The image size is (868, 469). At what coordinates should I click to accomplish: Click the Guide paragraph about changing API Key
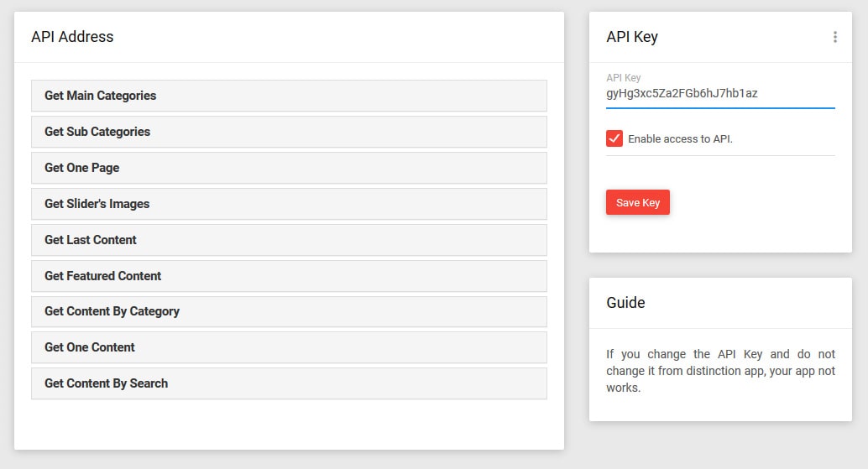point(720,371)
